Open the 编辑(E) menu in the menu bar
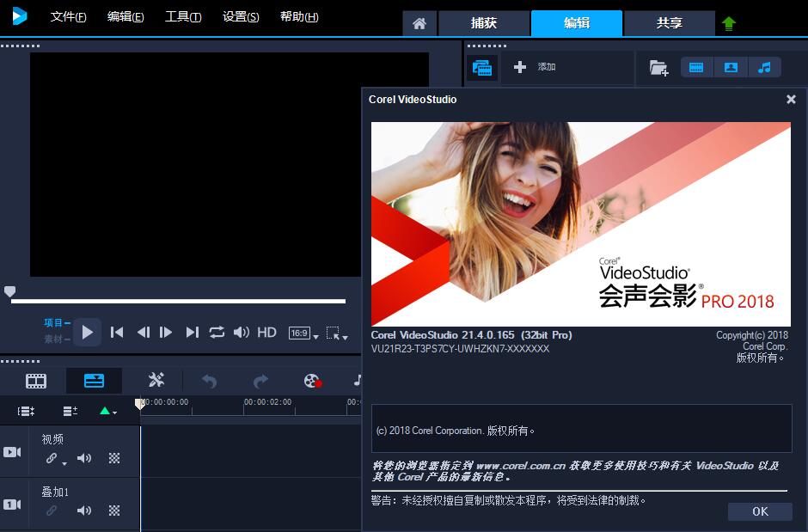This screenshot has width=808, height=532. 125,17
